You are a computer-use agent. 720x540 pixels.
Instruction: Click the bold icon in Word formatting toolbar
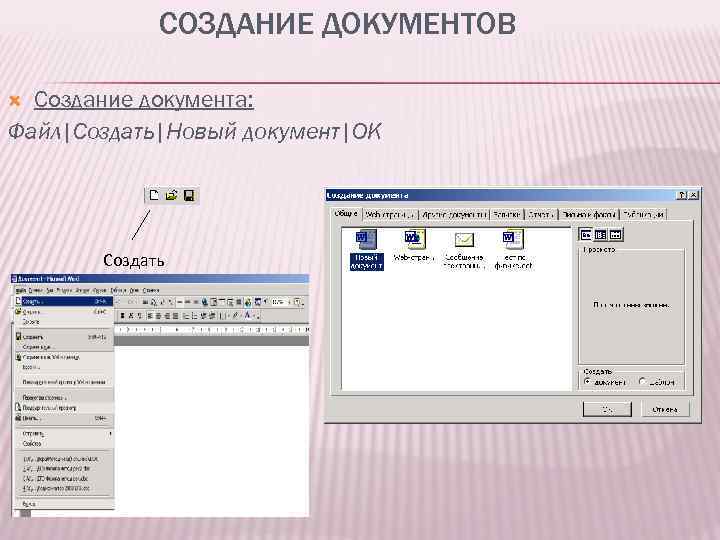point(122,315)
